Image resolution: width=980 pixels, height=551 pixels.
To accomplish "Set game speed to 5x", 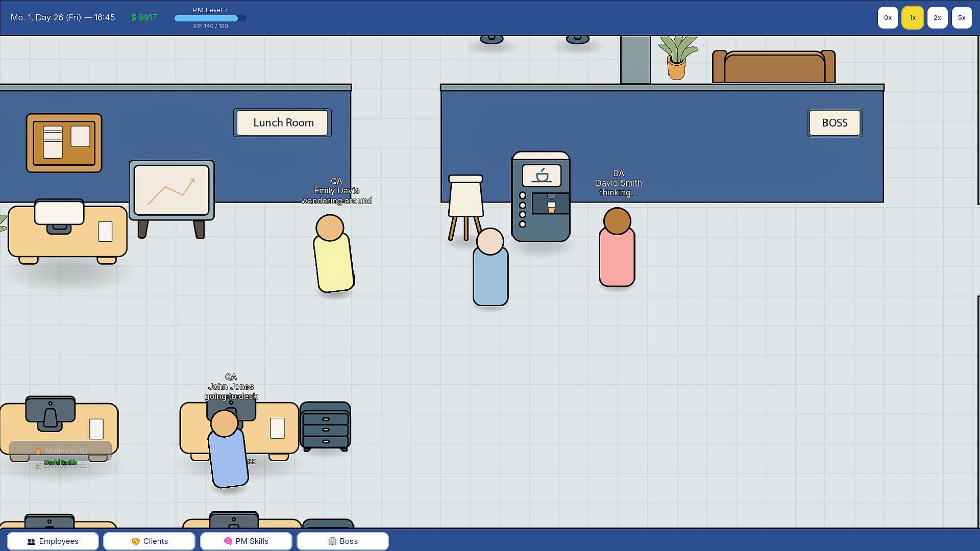I will (x=962, y=18).
